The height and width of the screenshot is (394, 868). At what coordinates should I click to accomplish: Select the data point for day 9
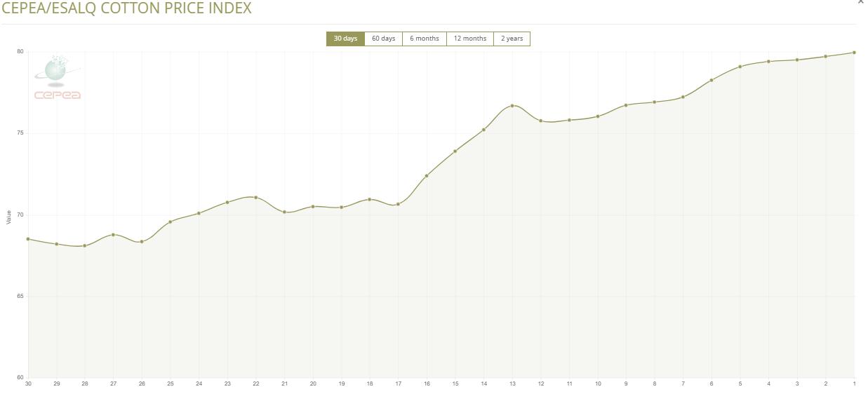(626, 105)
